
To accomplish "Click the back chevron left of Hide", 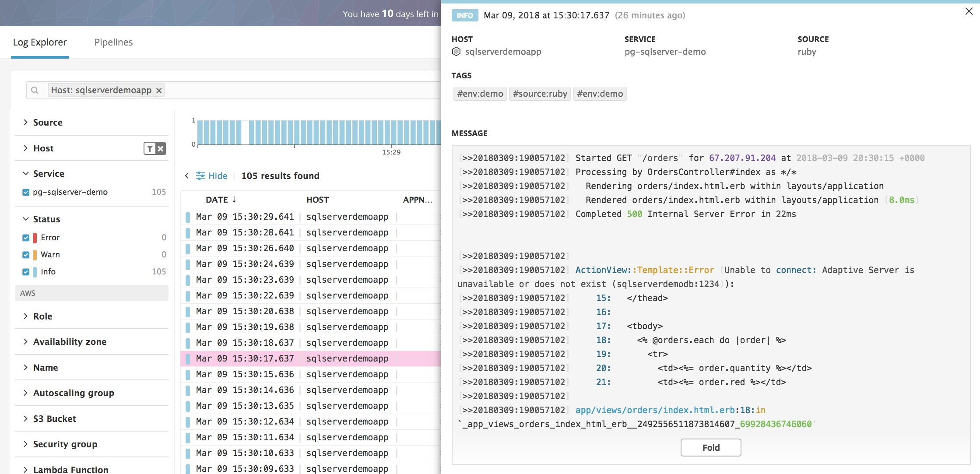I will point(187,176).
